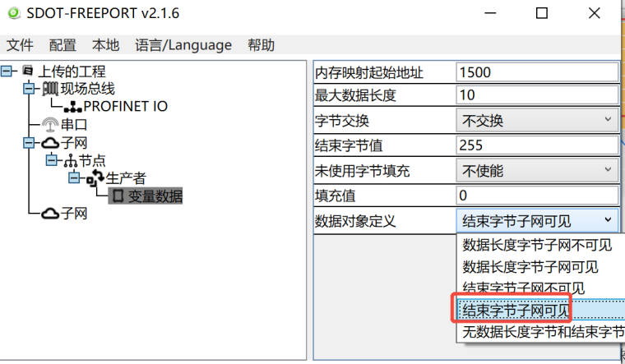Open the 未使用字节填充 dropdown
The width and height of the screenshot is (625, 364).
point(536,170)
